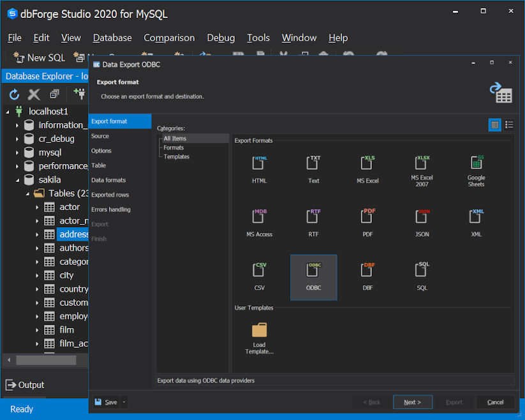525x420 pixels.
Task: Go to the Table wizard step
Action: coord(120,165)
